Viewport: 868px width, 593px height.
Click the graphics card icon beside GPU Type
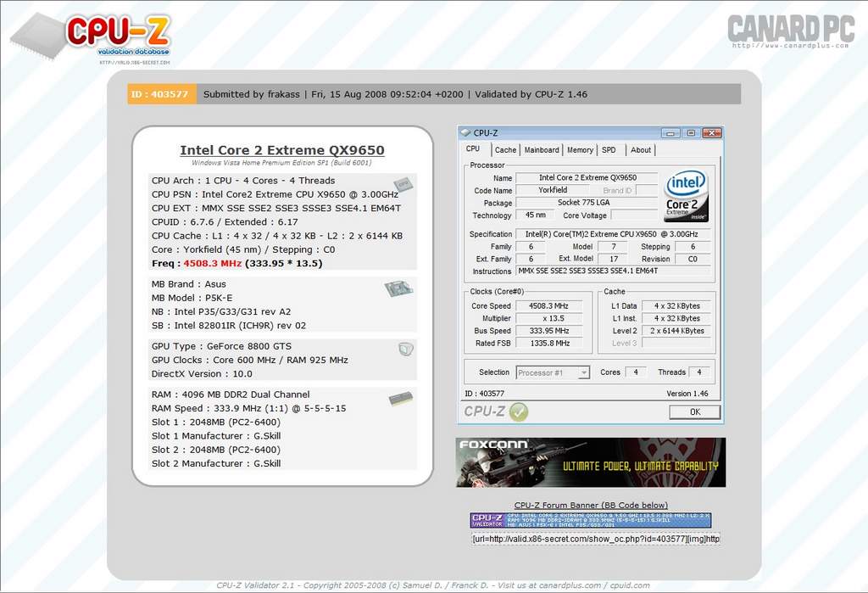pyautogui.click(x=406, y=350)
